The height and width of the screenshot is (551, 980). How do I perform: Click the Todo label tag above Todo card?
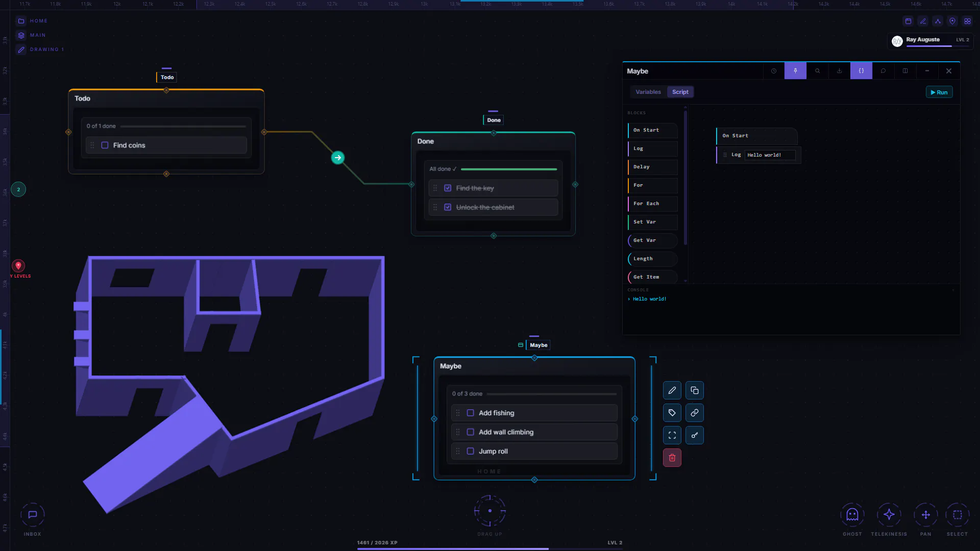pos(167,77)
